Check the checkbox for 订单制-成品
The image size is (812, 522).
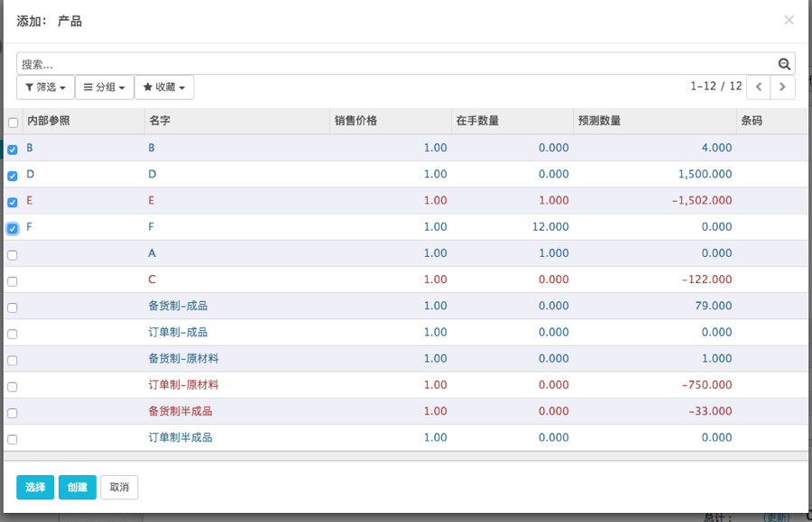[x=13, y=334]
